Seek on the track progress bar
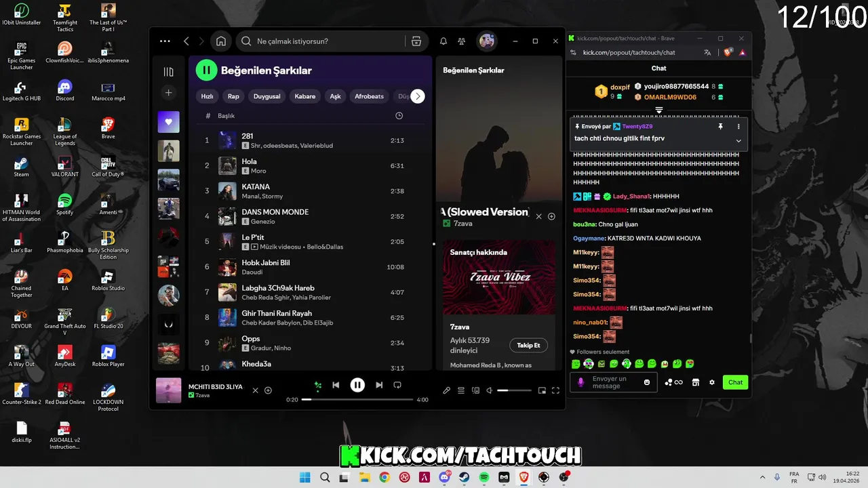 point(357,399)
